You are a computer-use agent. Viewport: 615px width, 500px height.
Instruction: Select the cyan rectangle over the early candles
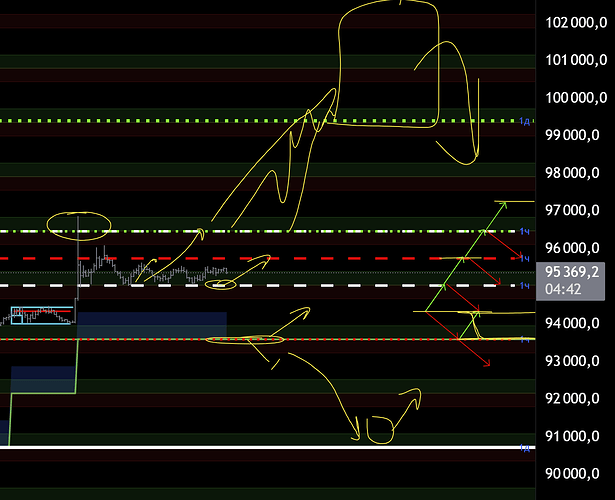(x=40, y=315)
